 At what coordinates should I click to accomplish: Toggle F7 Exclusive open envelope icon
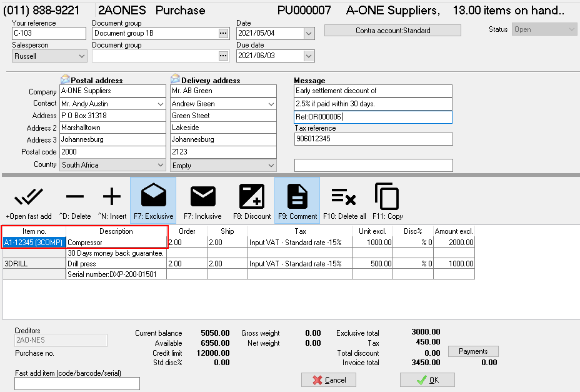tap(153, 198)
